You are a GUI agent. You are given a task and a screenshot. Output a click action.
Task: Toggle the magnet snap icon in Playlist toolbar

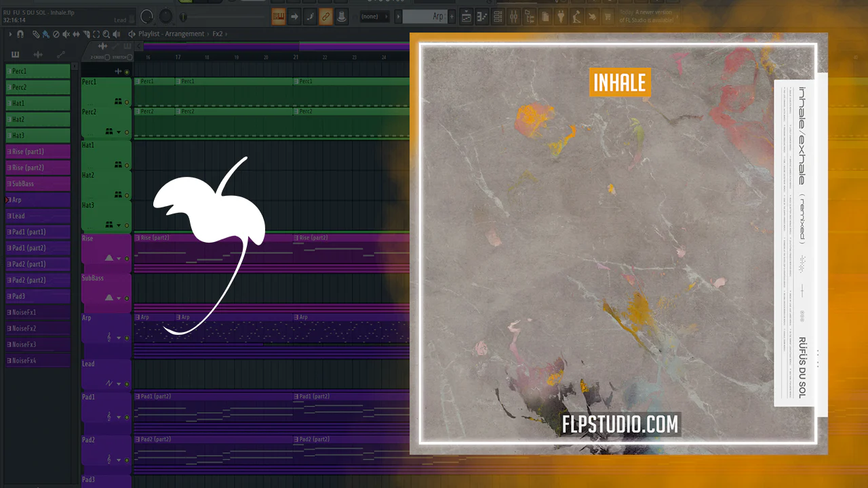(x=20, y=34)
